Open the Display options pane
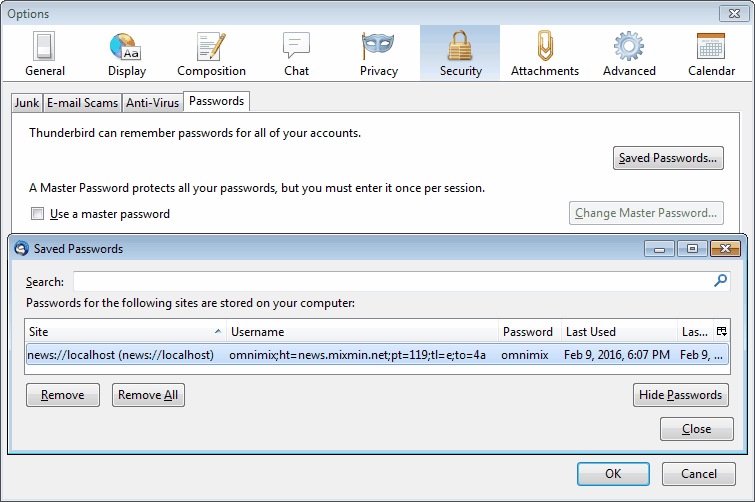The width and height of the screenshot is (755, 502). (127, 53)
